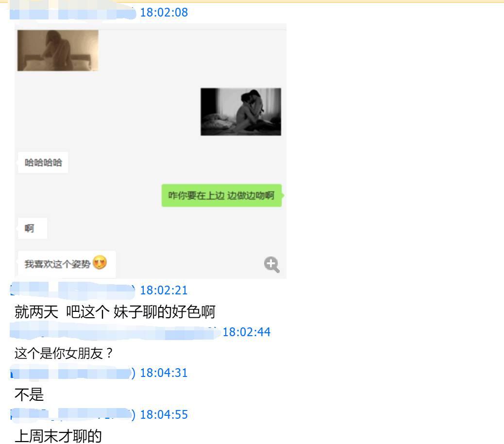Viewport: 504px width, 444px height.
Task: Click the 18:04:55 timestamp
Action: pos(164,415)
